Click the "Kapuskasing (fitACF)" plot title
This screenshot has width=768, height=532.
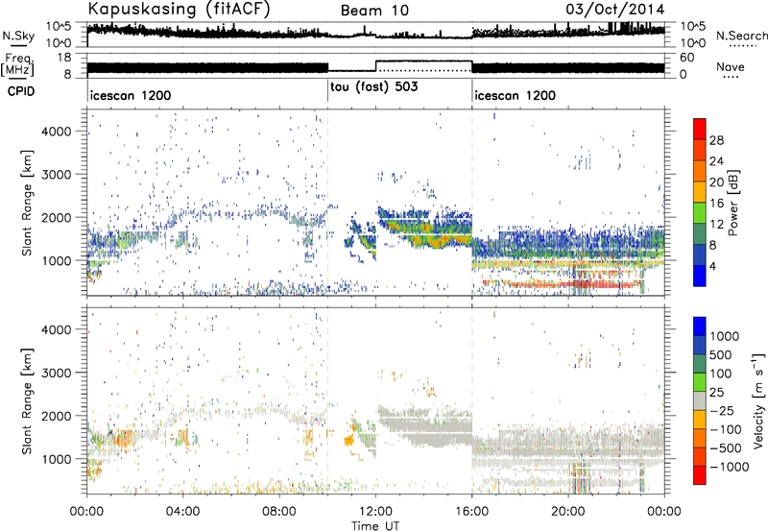179,9
